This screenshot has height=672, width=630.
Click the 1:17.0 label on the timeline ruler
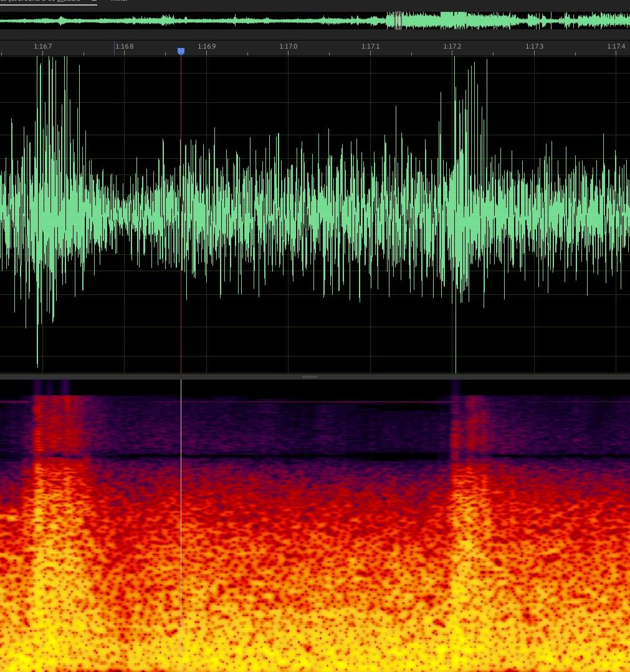pos(288,47)
